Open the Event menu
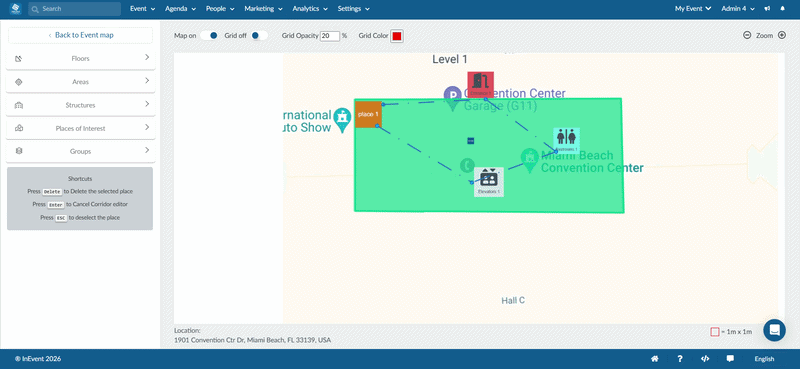Screen dimensions: 800x369 tap(142, 9)
